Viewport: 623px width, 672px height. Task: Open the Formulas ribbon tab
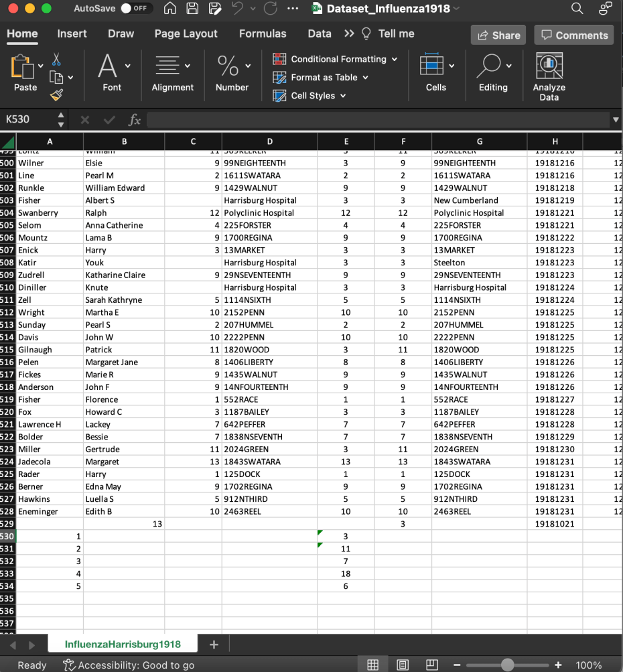262,33
